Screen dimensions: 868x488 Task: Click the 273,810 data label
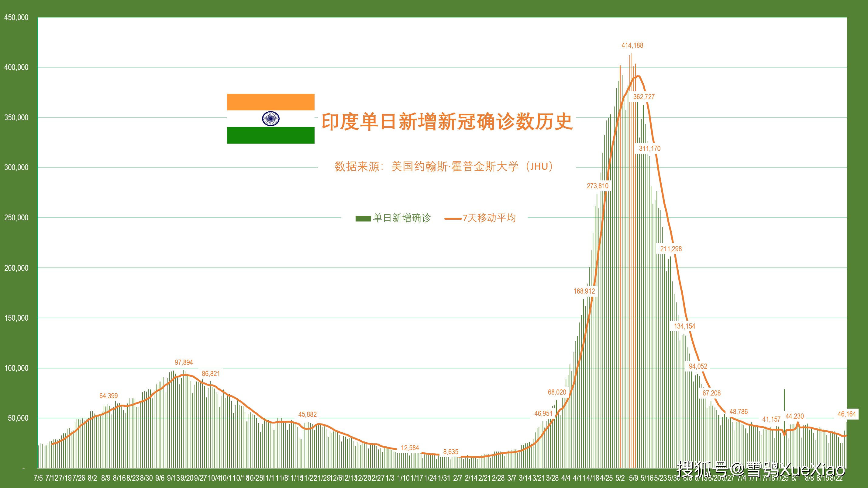click(598, 186)
